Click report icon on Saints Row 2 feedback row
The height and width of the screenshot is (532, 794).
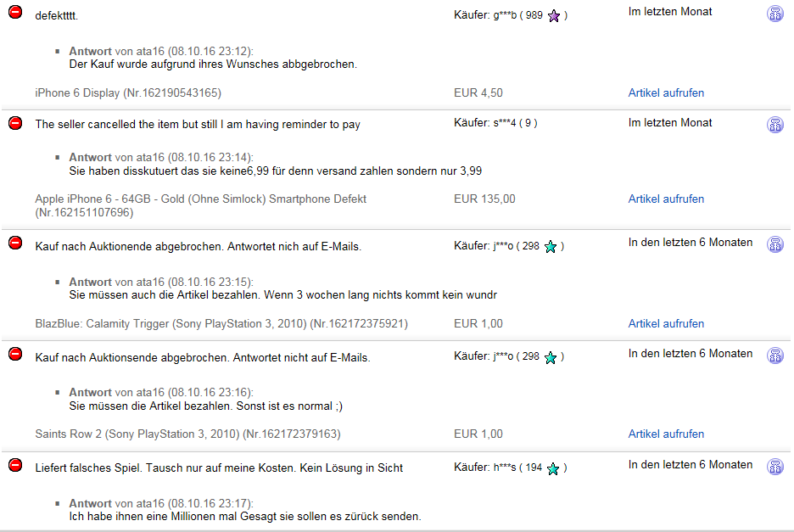(x=774, y=356)
